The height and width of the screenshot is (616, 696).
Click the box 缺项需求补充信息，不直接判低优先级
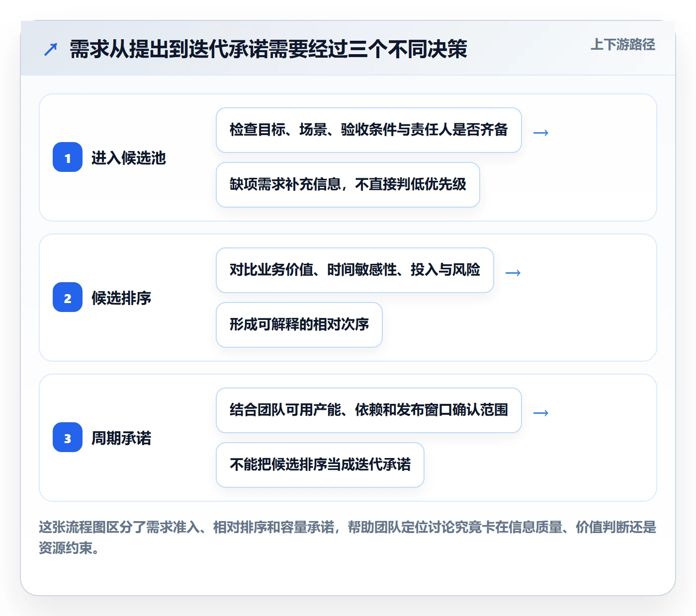348,185
